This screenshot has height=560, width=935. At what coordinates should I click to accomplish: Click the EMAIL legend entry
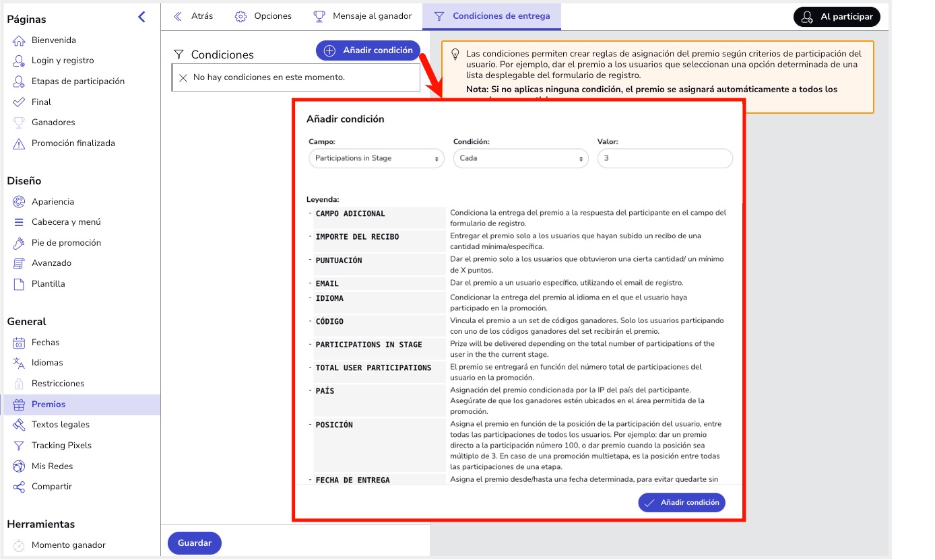(327, 284)
